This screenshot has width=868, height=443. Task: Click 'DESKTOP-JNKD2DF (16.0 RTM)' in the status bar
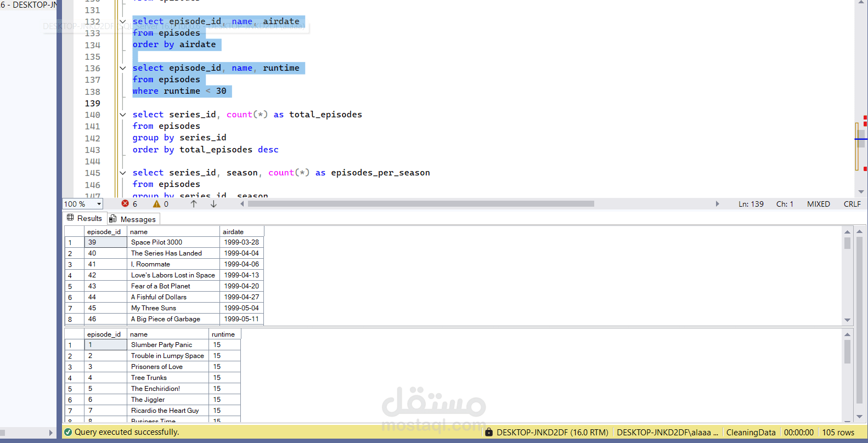(x=553, y=433)
